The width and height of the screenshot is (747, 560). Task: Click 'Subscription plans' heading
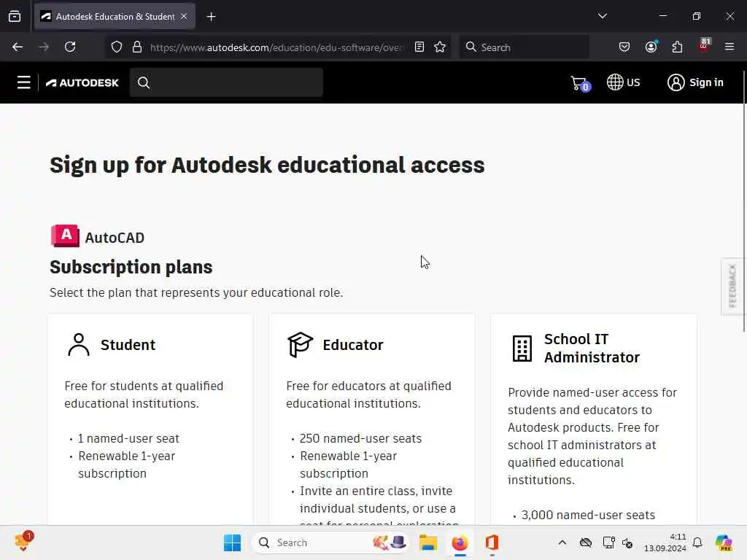pos(131,267)
